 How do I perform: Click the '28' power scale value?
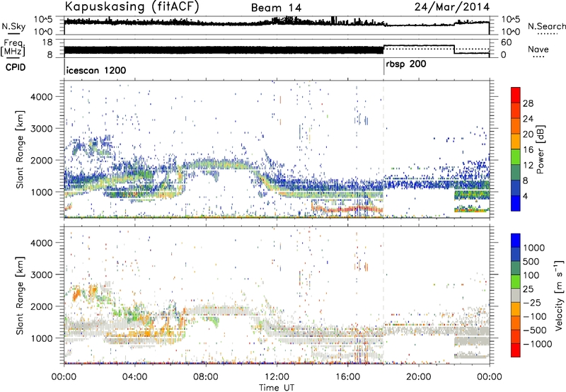pyautogui.click(x=528, y=103)
